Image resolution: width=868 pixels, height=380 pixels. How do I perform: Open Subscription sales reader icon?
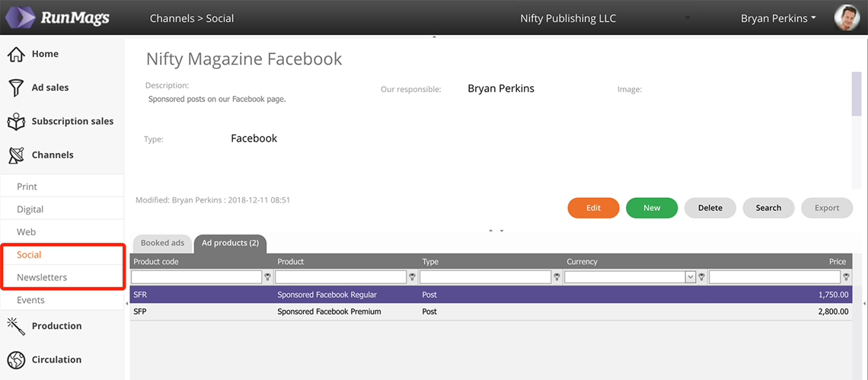pos(17,121)
